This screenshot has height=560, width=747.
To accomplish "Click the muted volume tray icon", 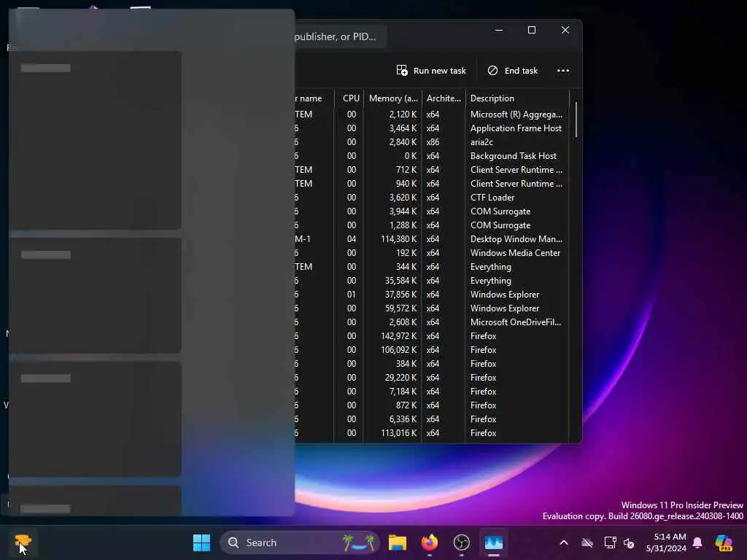I will (x=629, y=542).
